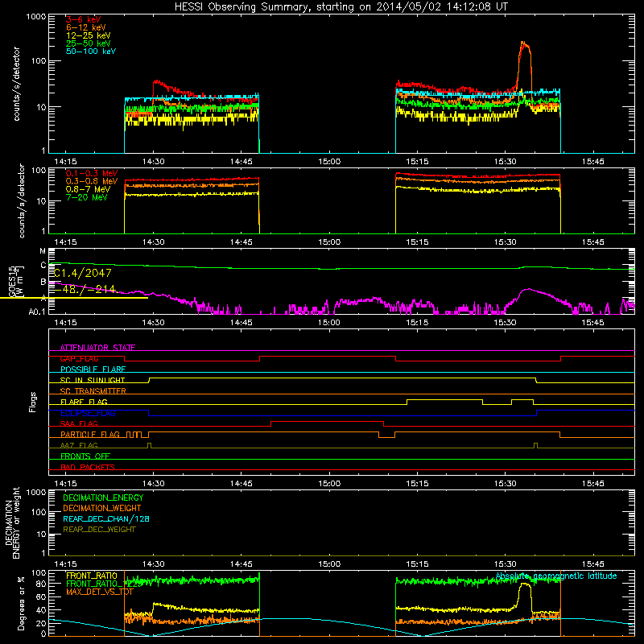Click the GOES flux bump near 15:34
Screen dimensions: 644x644
click(x=528, y=290)
